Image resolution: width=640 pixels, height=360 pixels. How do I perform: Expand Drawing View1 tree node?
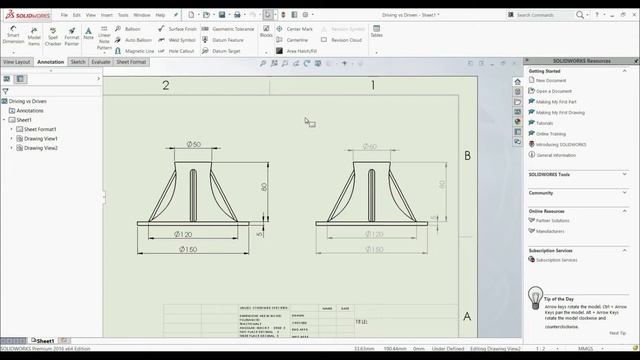tap(11, 139)
